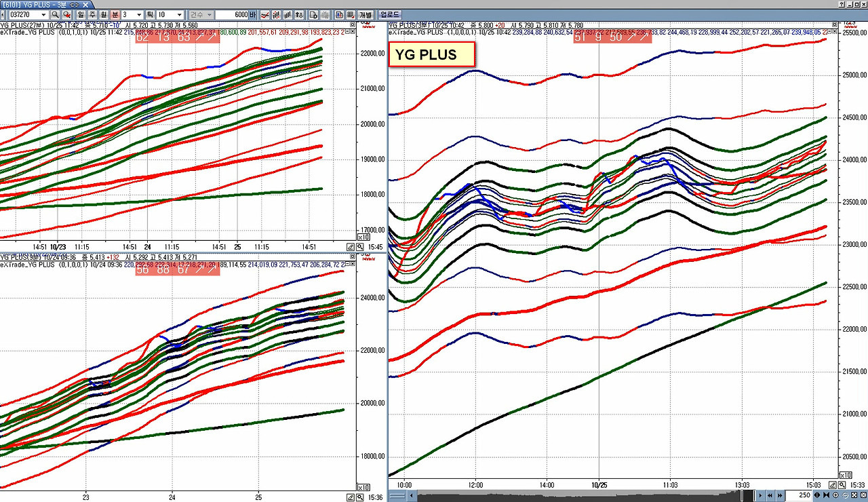
Task: Click the right scroll arrow of chart scrollbar
Action: click(x=760, y=496)
